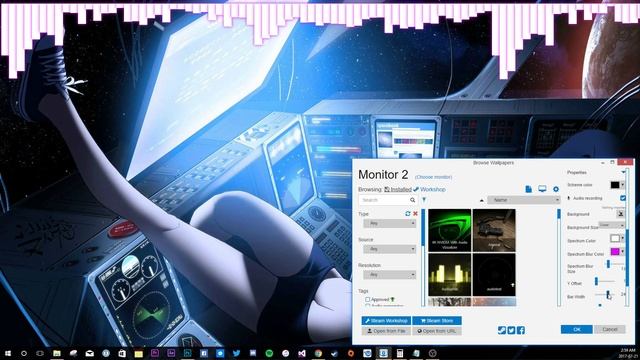The image size is (640, 360).
Task: Refresh filters with the blue refresh icon
Action: (x=407, y=213)
